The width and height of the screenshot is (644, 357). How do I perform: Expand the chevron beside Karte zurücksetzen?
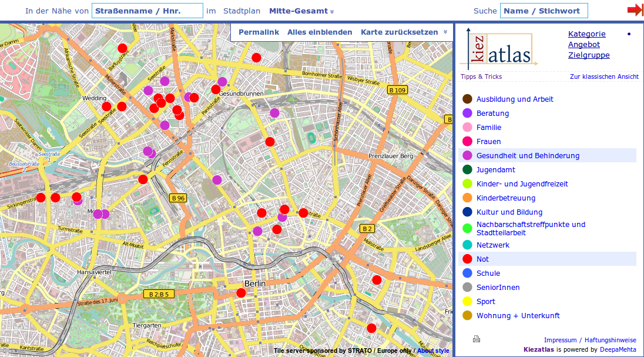(445, 32)
